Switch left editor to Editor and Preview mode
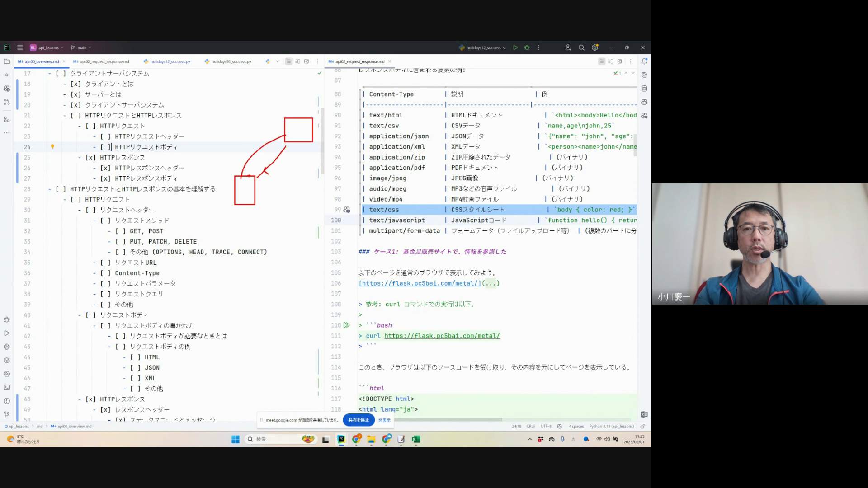 (x=297, y=61)
